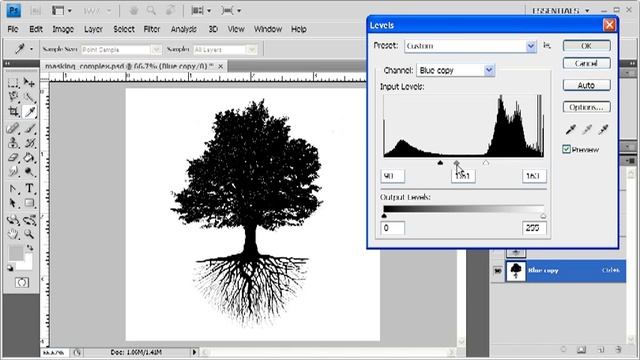Image resolution: width=640 pixels, height=360 pixels.
Task: Open the Filter menu
Action: coord(152,29)
